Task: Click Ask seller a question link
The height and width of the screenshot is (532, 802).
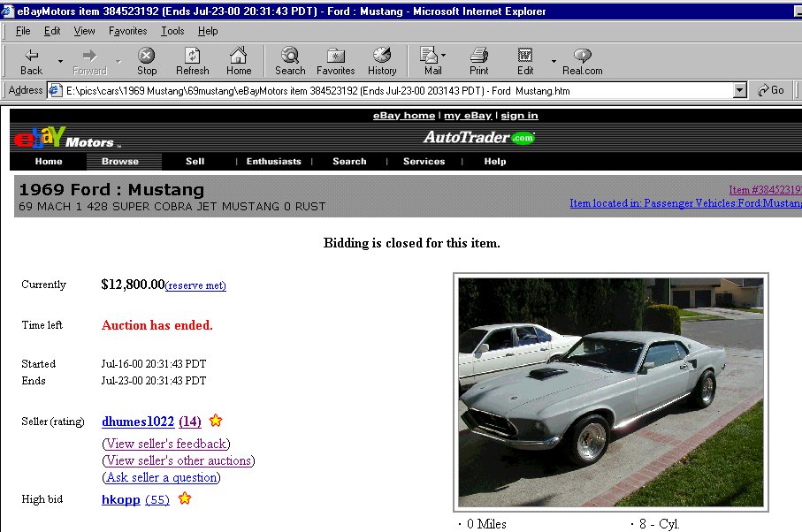Action: pyautogui.click(x=161, y=477)
